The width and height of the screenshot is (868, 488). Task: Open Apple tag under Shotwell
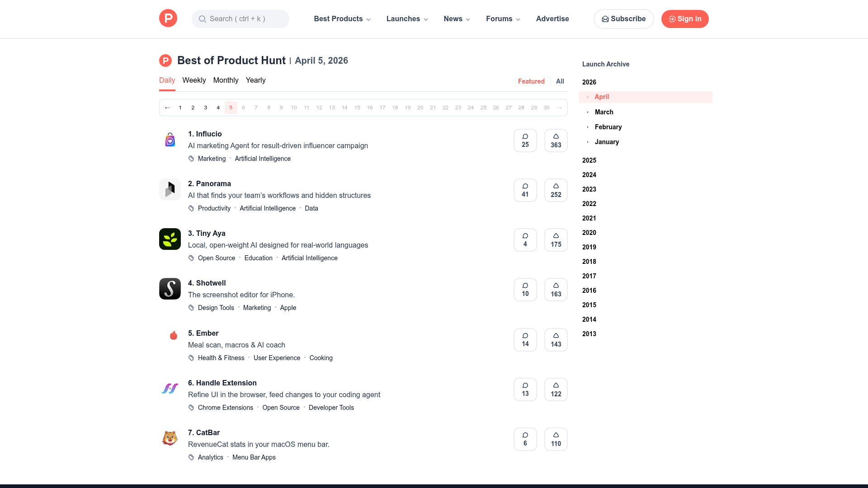[288, 308]
